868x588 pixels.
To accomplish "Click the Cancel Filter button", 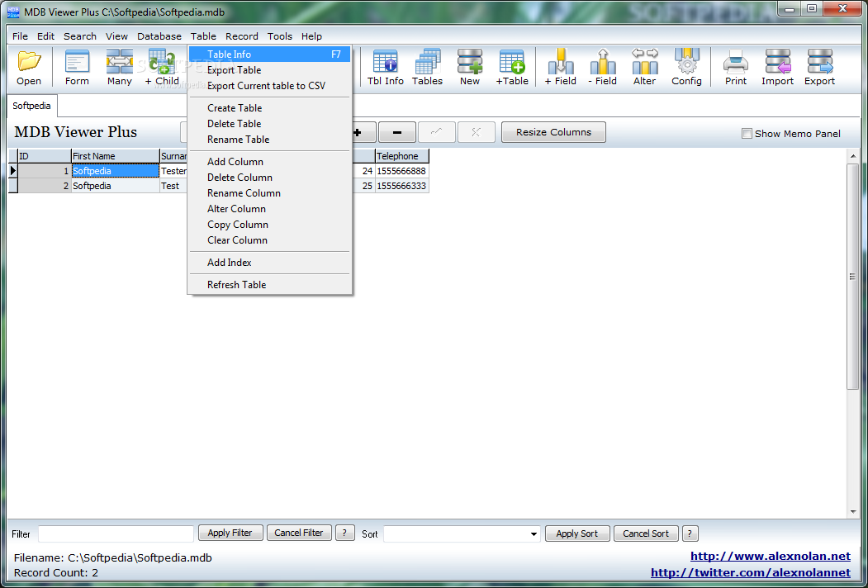I will pyautogui.click(x=299, y=533).
